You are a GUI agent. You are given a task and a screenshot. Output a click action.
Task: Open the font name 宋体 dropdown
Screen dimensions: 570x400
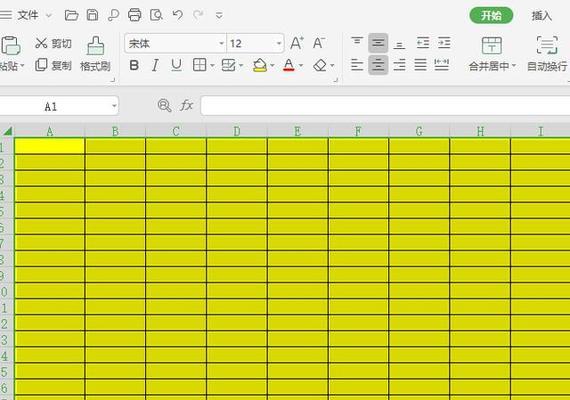(x=221, y=43)
